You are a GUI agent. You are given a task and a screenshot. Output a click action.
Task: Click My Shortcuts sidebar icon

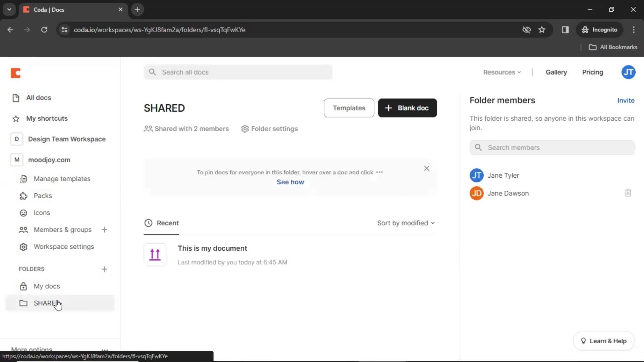click(15, 118)
